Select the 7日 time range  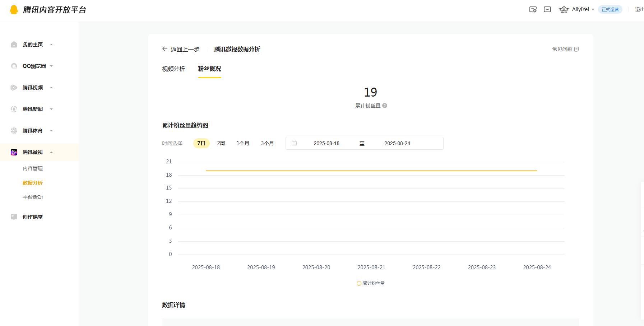pyautogui.click(x=201, y=143)
